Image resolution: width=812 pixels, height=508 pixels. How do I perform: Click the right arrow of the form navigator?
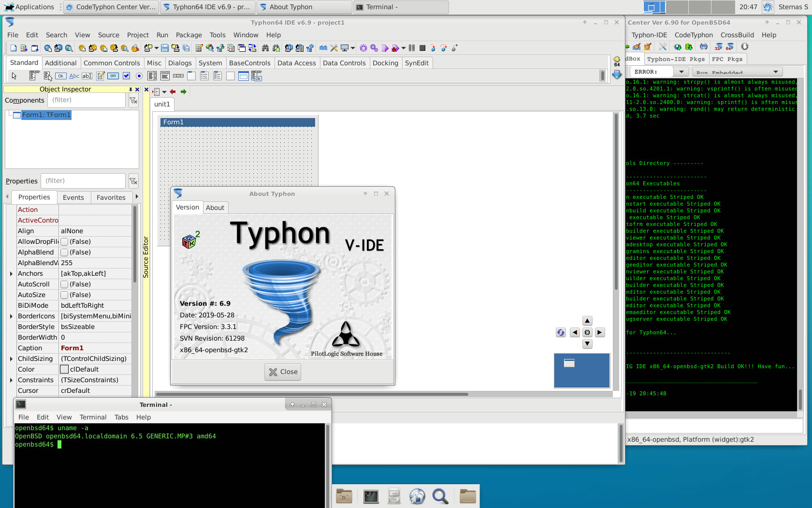click(x=600, y=332)
